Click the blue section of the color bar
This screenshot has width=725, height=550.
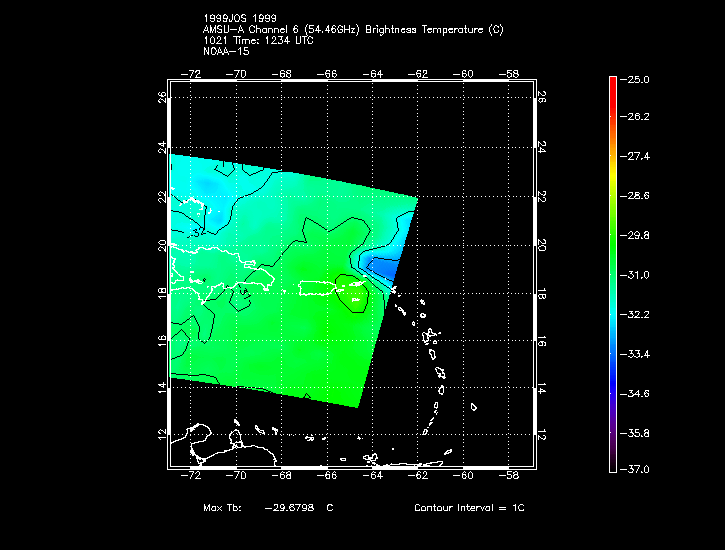click(x=613, y=379)
